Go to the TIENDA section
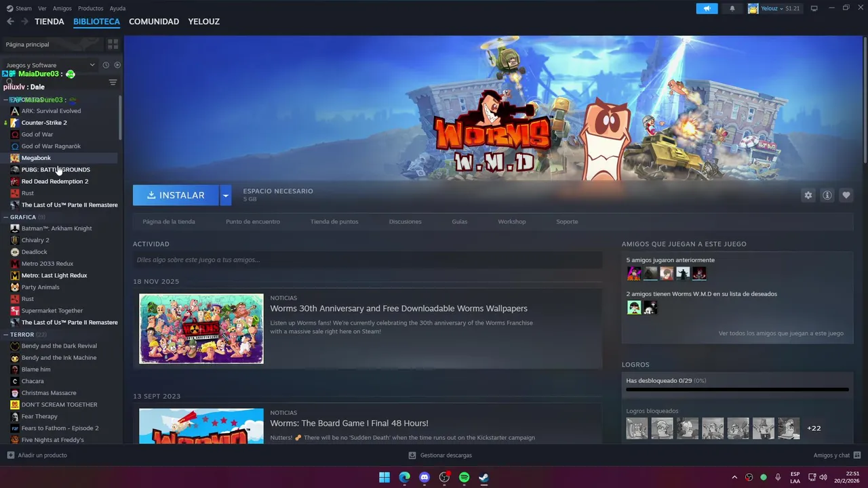Image resolution: width=868 pixels, height=488 pixels. tap(50, 22)
